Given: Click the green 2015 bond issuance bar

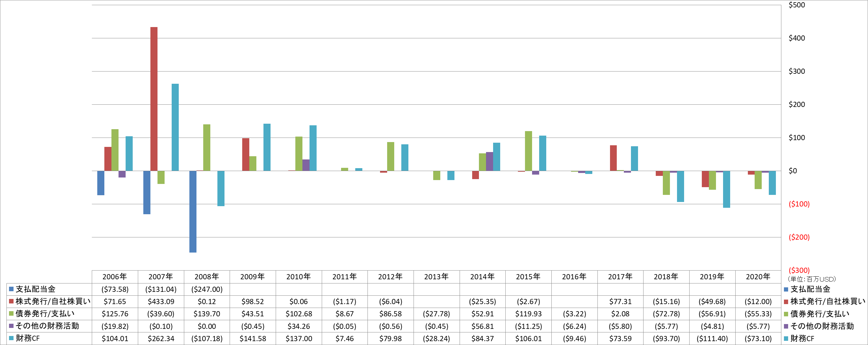Looking at the screenshot, I should point(528,151).
